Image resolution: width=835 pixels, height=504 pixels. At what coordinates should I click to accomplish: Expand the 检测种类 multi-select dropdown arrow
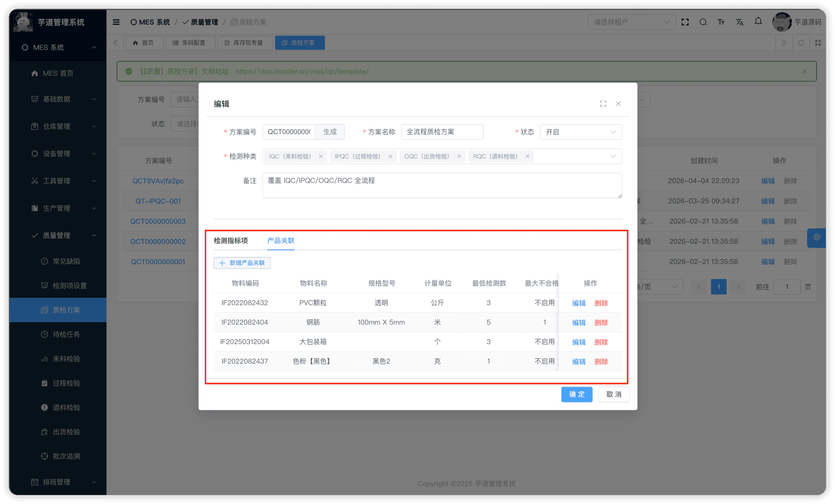[613, 156]
